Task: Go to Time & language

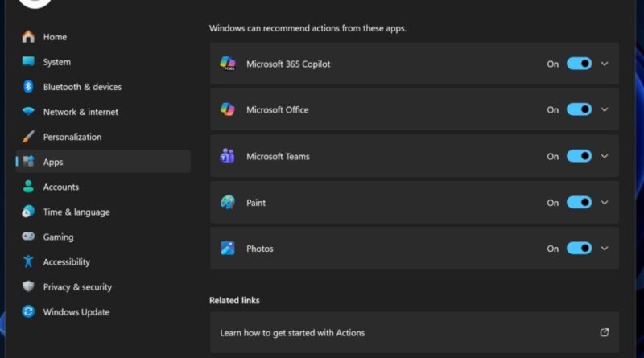Action: pos(103,212)
